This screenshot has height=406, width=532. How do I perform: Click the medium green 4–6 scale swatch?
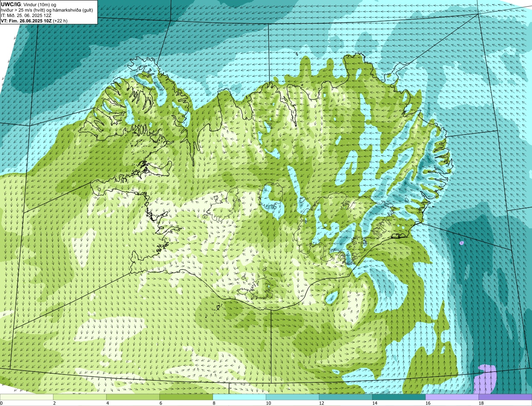pyautogui.click(x=133, y=397)
